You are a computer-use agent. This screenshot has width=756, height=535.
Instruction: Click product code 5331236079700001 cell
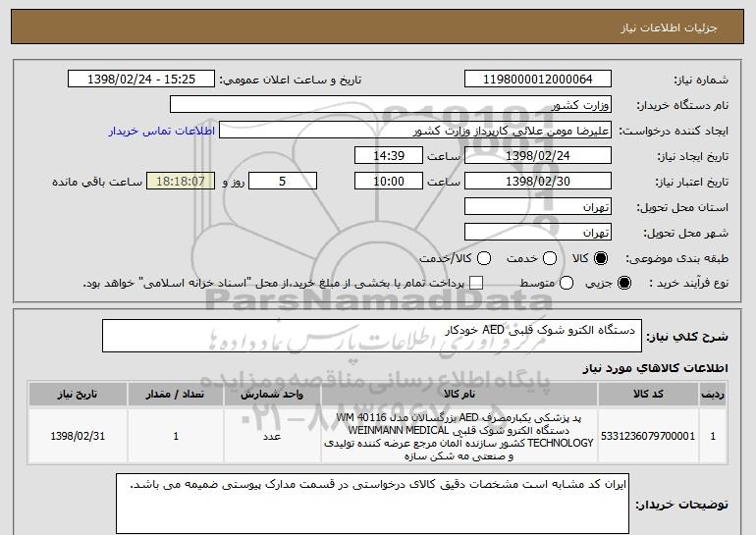pos(648,436)
